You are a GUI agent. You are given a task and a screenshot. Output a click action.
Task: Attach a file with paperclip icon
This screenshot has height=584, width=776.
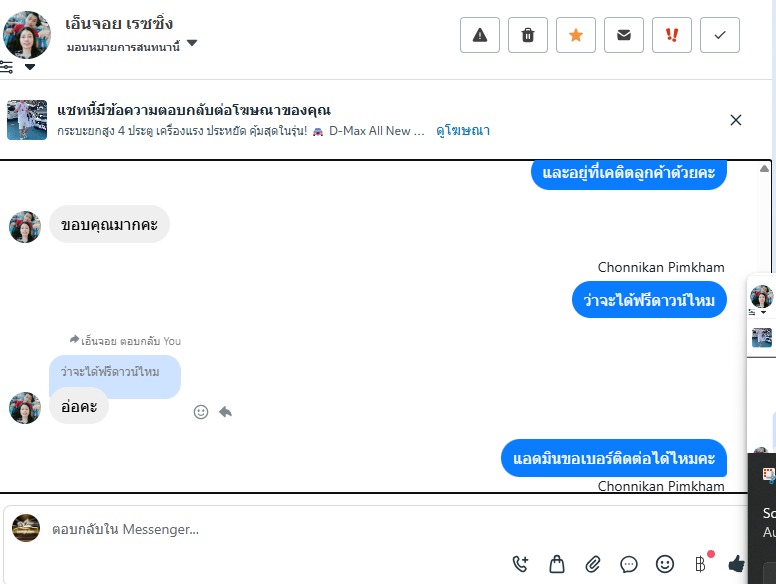pyautogui.click(x=592, y=564)
